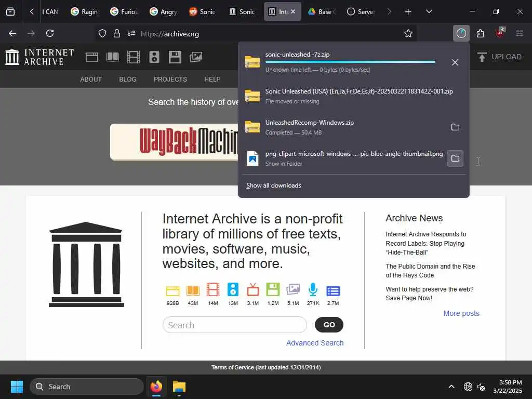Close the active Internet Archive tab
The width and height of the screenshot is (532, 399).
point(293,11)
